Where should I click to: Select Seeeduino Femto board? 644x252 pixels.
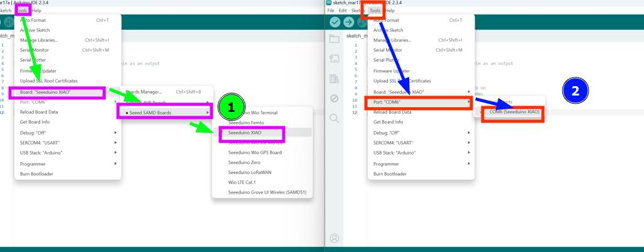coord(262,123)
